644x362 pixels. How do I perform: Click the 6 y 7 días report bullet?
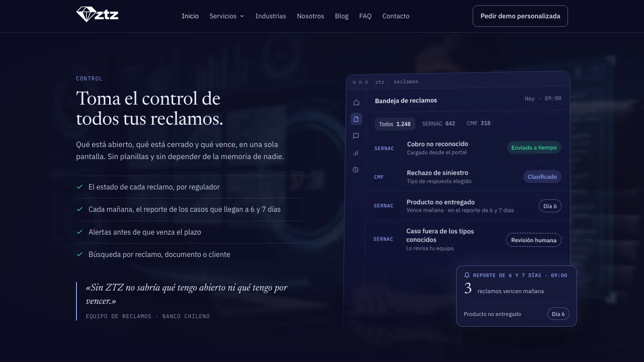click(x=185, y=209)
